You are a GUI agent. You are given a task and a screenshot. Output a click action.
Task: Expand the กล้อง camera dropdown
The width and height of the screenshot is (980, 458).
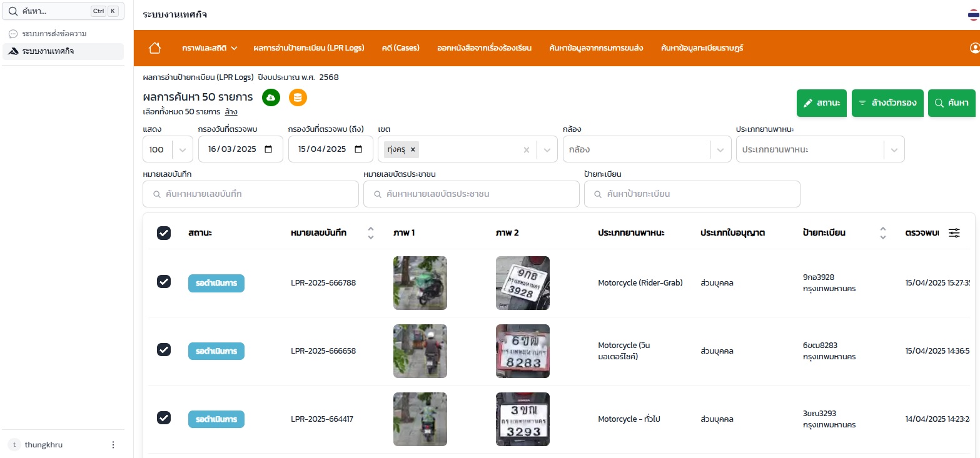720,150
